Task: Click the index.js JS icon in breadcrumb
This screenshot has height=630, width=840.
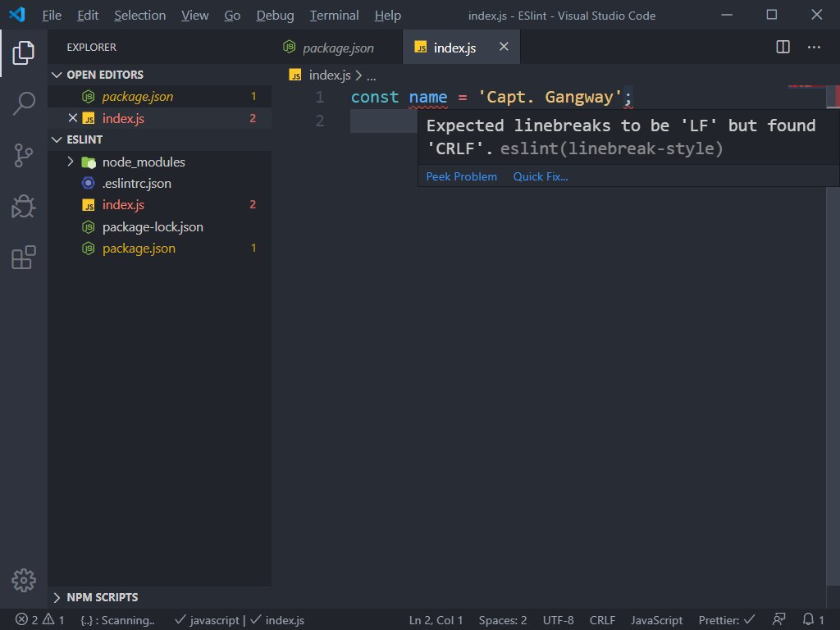Action: point(295,75)
